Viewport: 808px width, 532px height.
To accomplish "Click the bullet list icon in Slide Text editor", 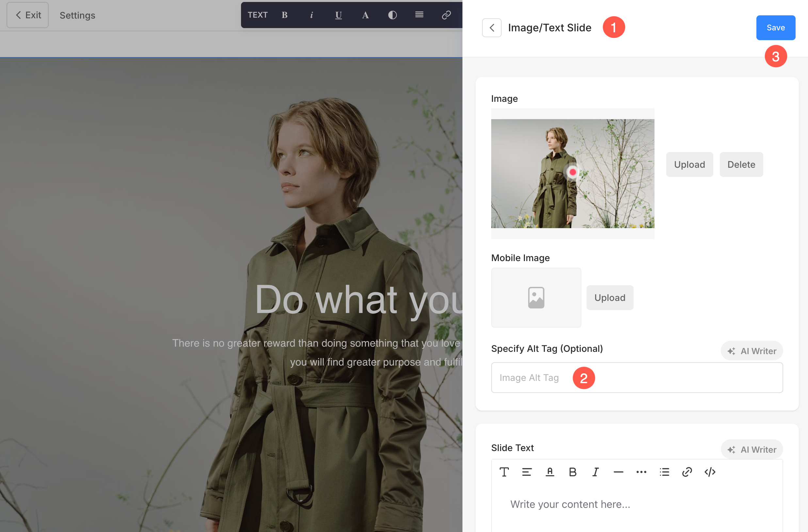I will pyautogui.click(x=664, y=472).
